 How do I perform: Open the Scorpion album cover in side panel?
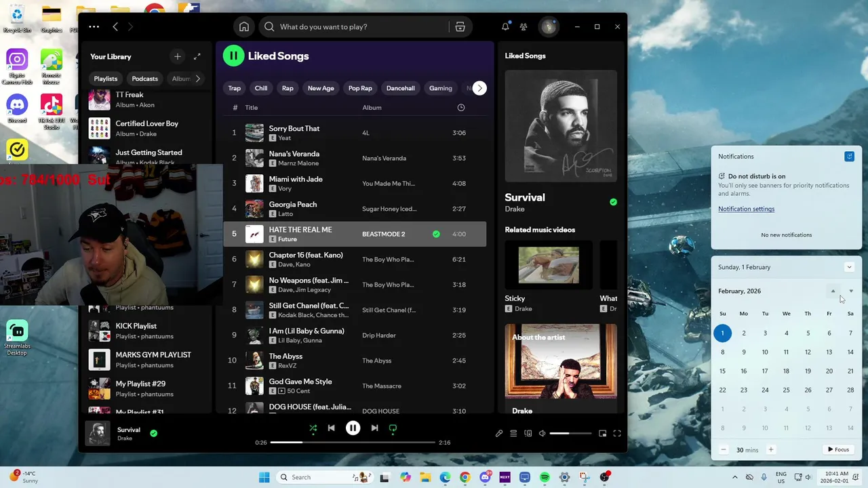pos(561,125)
